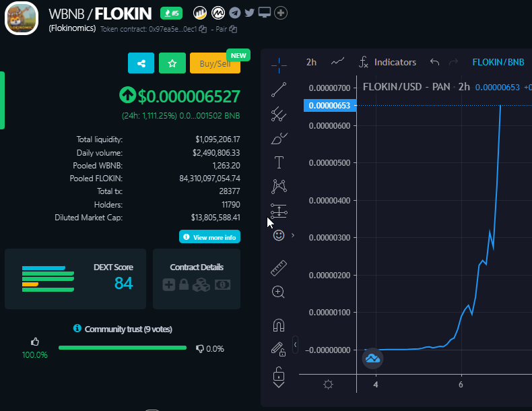532x411 pixels.
Task: Click the #5 hot rank badge
Action: (x=171, y=13)
